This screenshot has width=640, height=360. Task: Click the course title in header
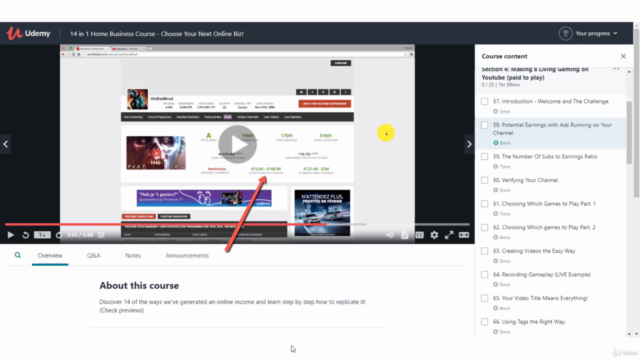pos(157,33)
